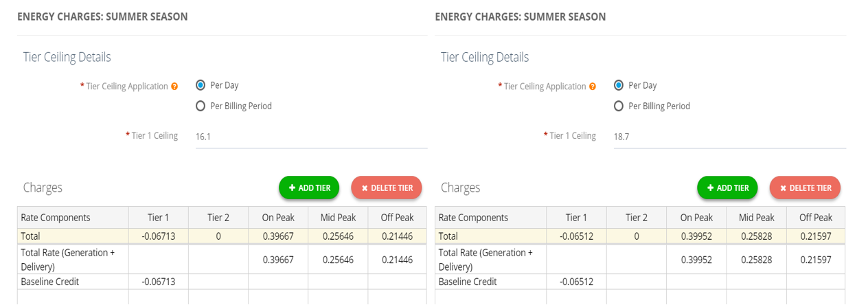The width and height of the screenshot is (868, 305).
Task: Click Mid Peak column header in right table
Action: click(756, 218)
